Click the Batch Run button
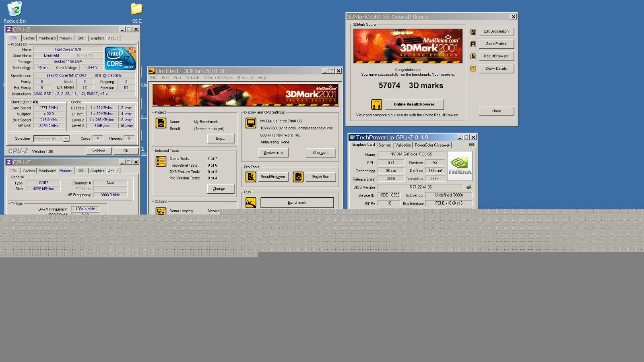 pyautogui.click(x=320, y=177)
